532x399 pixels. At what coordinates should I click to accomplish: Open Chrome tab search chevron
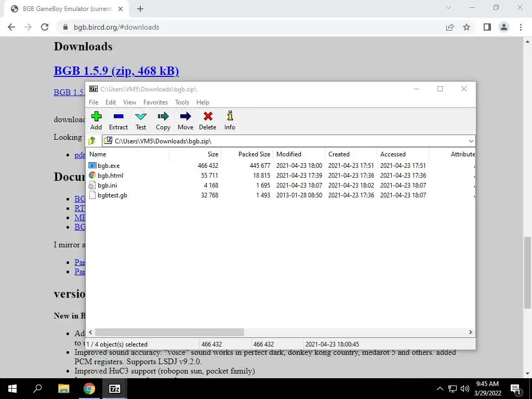click(x=448, y=7)
